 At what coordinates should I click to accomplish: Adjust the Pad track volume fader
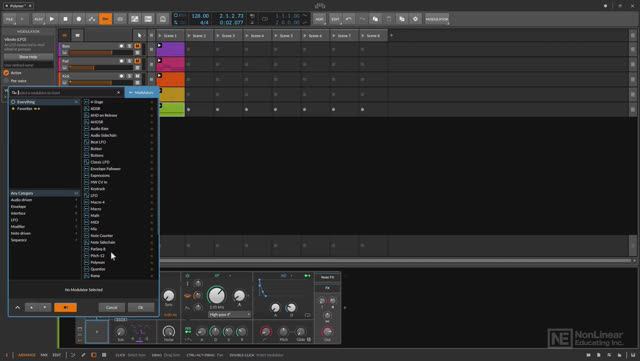101,68
